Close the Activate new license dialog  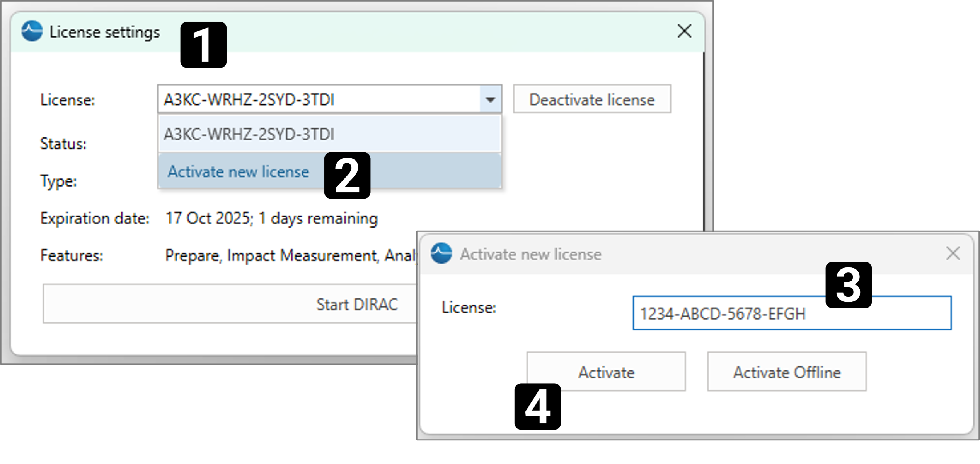(x=953, y=254)
